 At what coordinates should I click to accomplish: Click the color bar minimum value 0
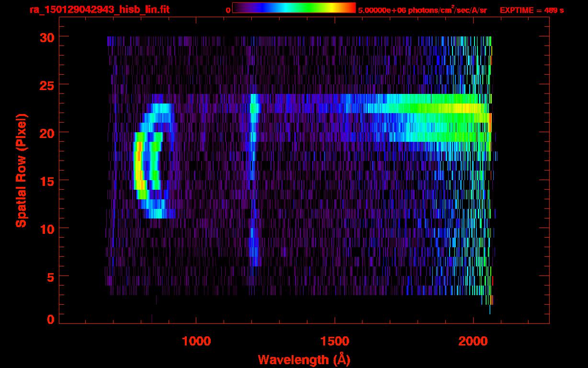[228, 10]
